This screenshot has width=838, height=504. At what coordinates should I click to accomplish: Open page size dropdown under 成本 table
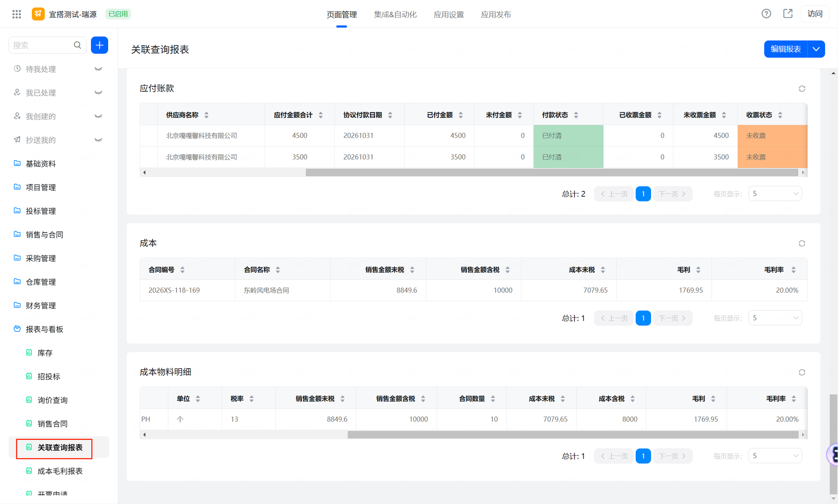click(775, 318)
